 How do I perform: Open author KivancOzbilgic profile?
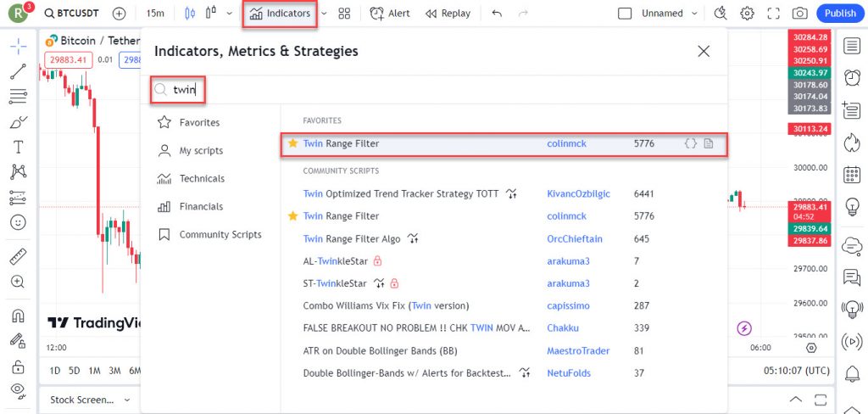pyautogui.click(x=578, y=194)
